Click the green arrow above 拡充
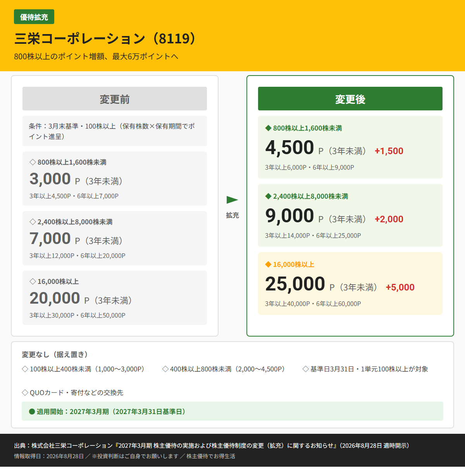This screenshot has height=476, width=465. click(232, 200)
